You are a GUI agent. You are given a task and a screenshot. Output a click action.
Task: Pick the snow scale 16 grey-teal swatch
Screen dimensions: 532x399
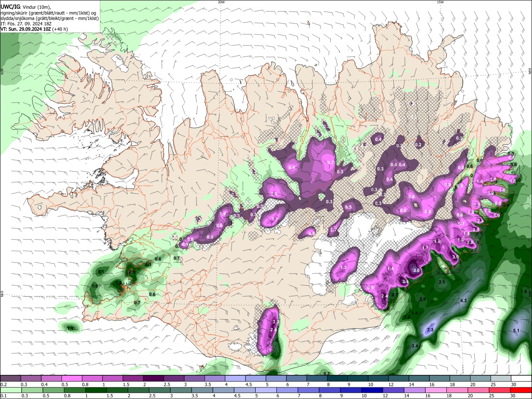pyautogui.click(x=440, y=378)
